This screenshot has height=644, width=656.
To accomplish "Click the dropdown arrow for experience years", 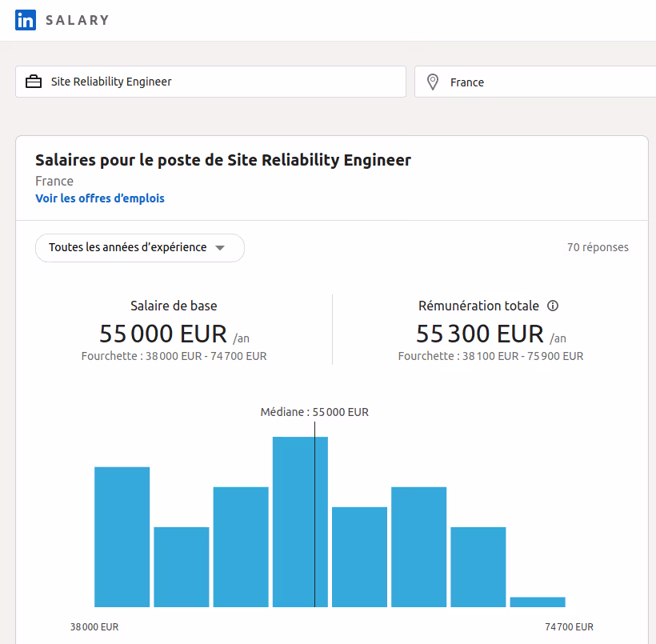I will (221, 248).
